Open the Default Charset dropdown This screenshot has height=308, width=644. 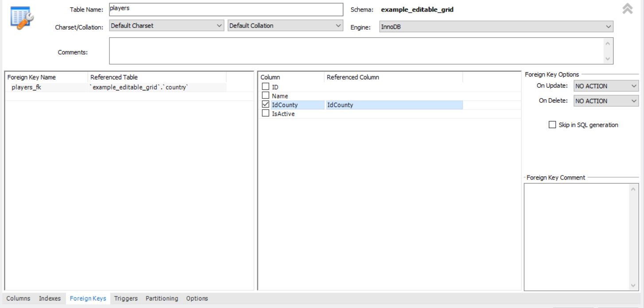coord(167,26)
